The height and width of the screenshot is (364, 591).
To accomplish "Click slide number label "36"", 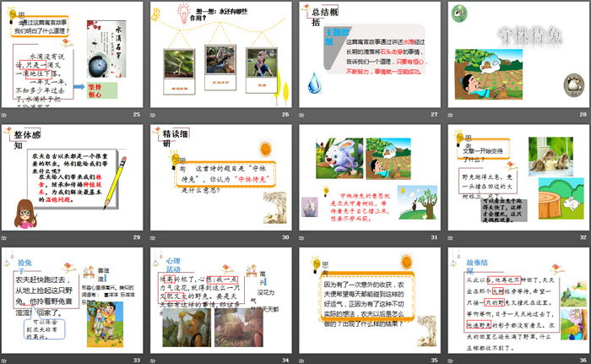I will point(583,361).
